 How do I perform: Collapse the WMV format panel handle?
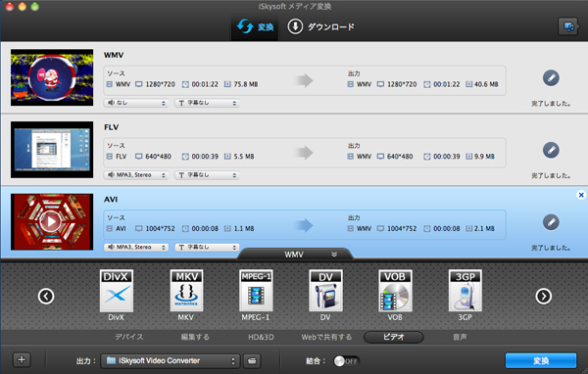295,255
